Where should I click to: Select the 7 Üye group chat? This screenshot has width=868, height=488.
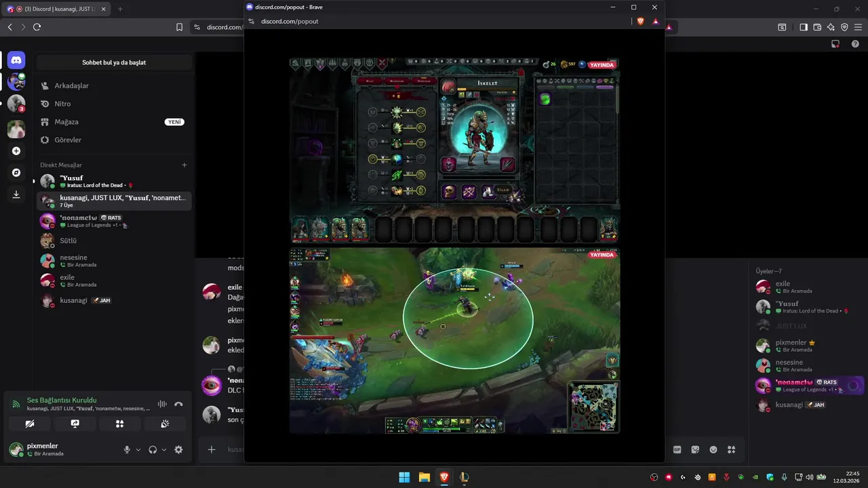point(114,201)
